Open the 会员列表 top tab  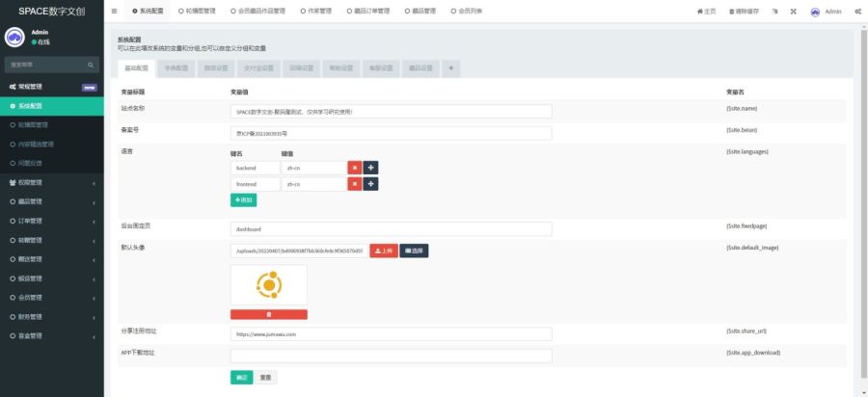click(468, 11)
